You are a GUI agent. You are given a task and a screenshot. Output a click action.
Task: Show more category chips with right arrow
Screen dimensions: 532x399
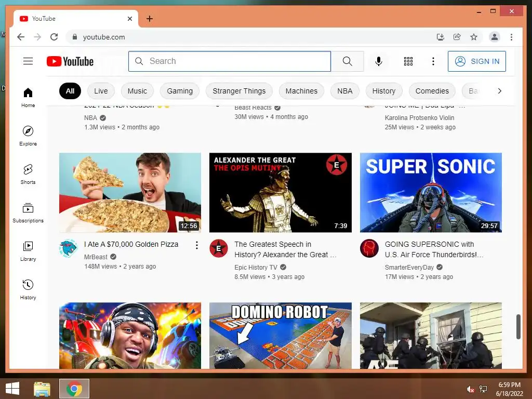tap(499, 91)
